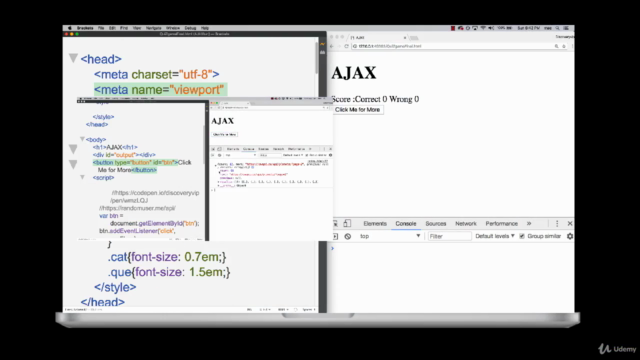The height and width of the screenshot is (360, 640).
Task: Open Brackets Extension Manager icon
Action: click(x=322, y=52)
